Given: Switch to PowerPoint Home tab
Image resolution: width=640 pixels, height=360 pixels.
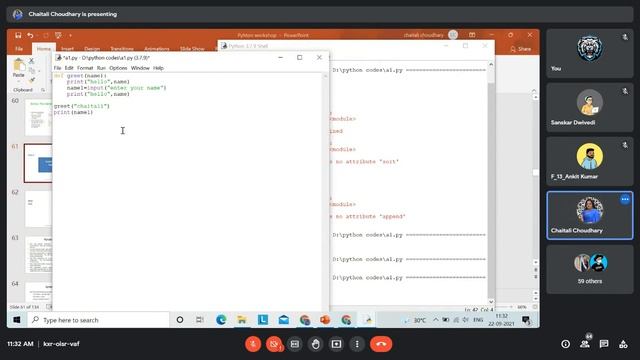Looking at the screenshot, I should [44, 49].
